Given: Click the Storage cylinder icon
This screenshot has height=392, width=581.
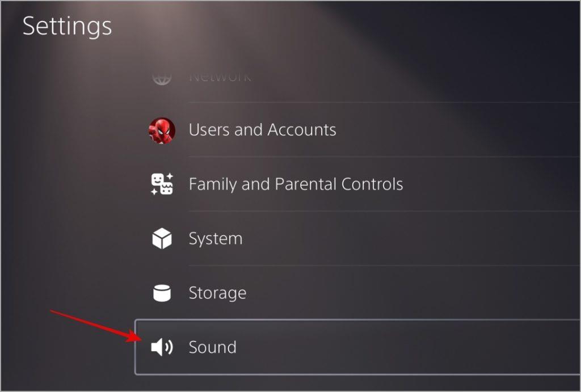Looking at the screenshot, I should pos(162,293).
